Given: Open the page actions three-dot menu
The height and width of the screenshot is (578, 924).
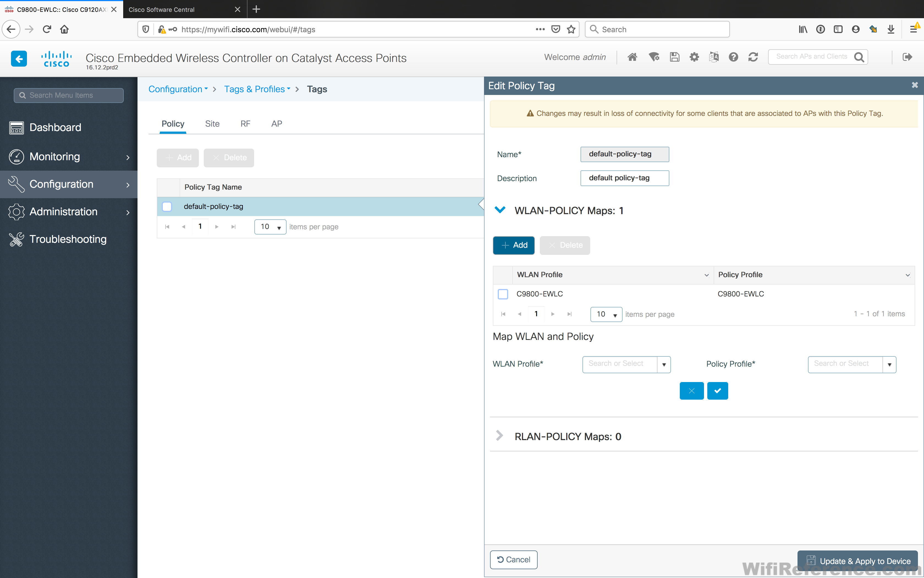Looking at the screenshot, I should (540, 29).
